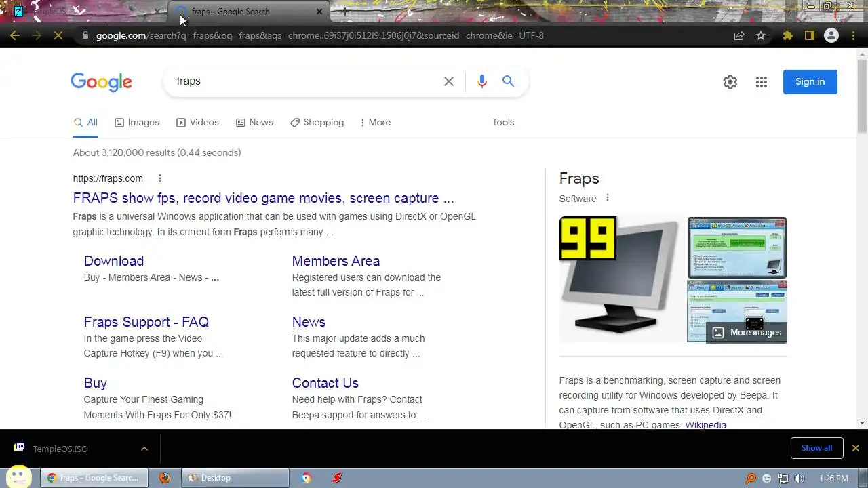The image size is (868, 488).
Task: Click the Chrome back arrow
Action: tap(15, 35)
